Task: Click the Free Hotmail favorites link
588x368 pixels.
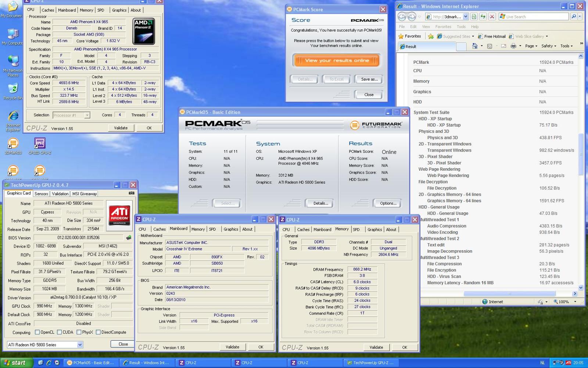Action: pos(492,36)
